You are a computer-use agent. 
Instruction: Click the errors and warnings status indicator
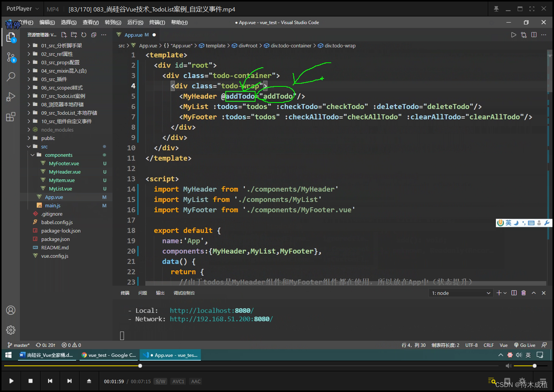pyautogui.click(x=72, y=345)
